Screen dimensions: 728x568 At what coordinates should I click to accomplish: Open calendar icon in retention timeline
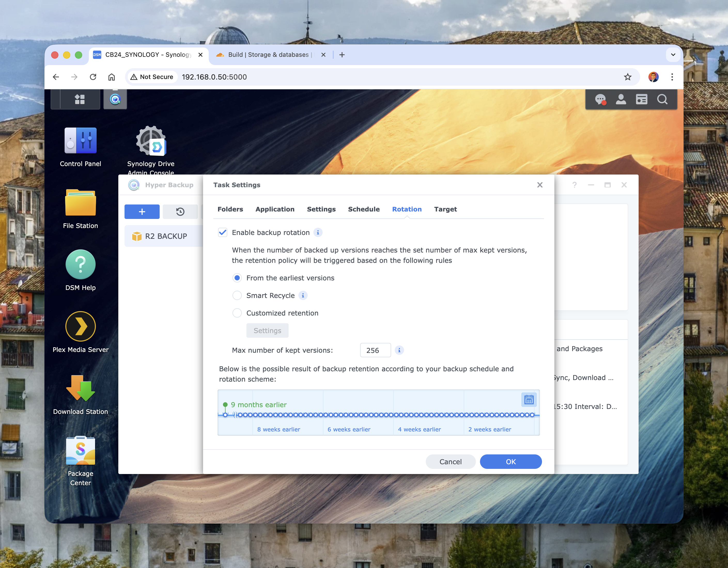pos(529,399)
